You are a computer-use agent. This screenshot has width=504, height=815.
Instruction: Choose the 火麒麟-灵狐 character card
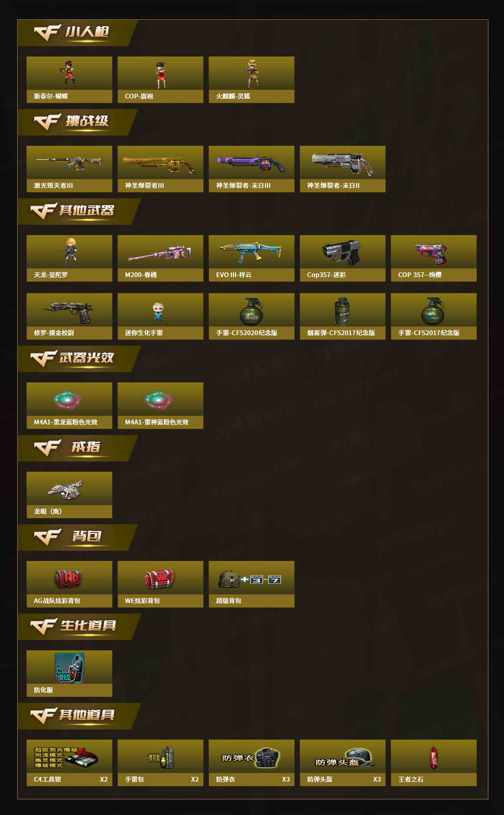click(251, 80)
